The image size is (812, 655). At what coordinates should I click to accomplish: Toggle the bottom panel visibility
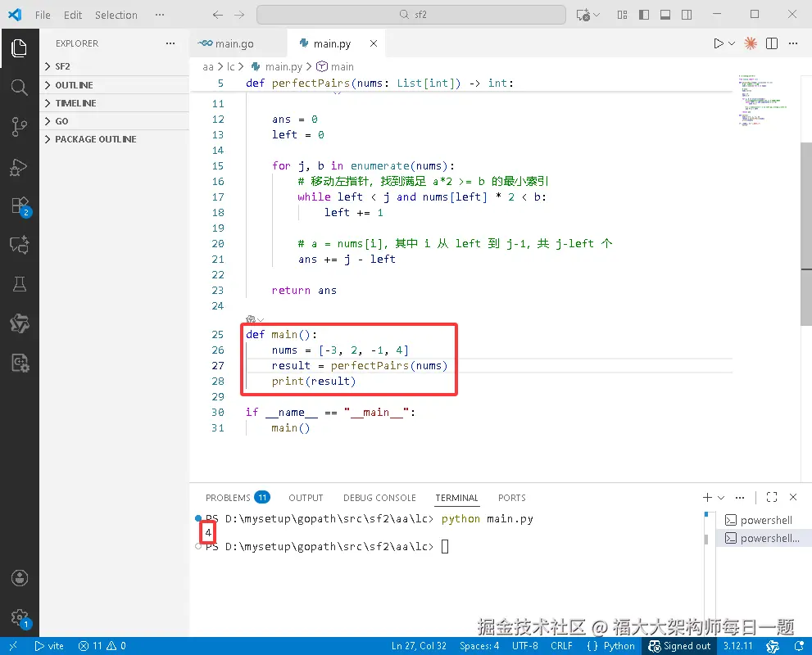pos(665,15)
